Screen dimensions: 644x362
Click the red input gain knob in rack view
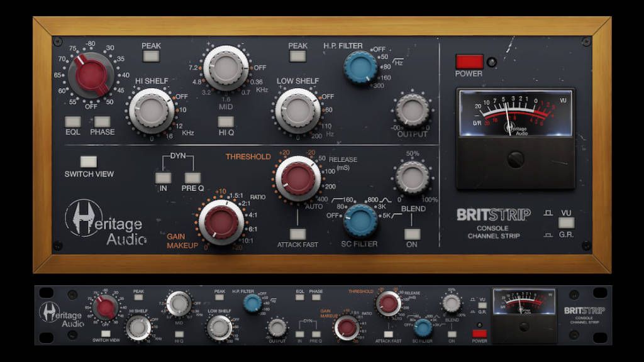pos(106,308)
